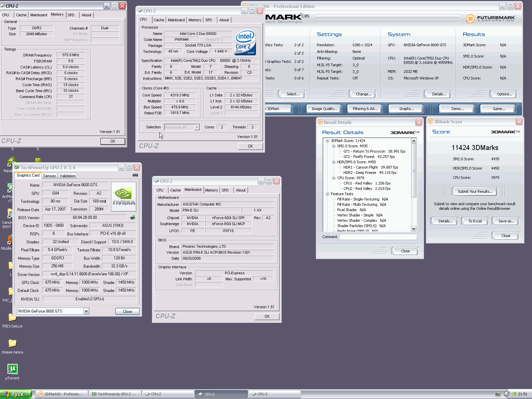This screenshot has height=399, width=532.
Task: Select GT1 - Return To Proxycon row
Action: coord(374,151)
